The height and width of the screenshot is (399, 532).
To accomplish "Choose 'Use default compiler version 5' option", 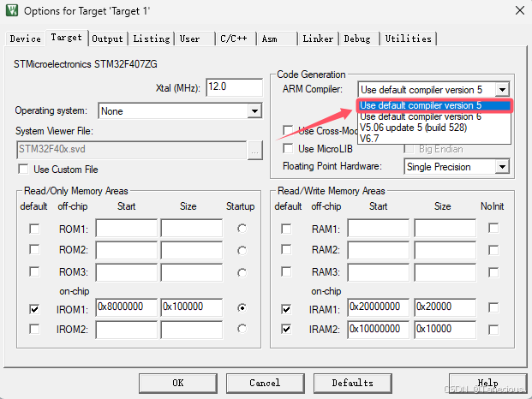I will (x=434, y=105).
